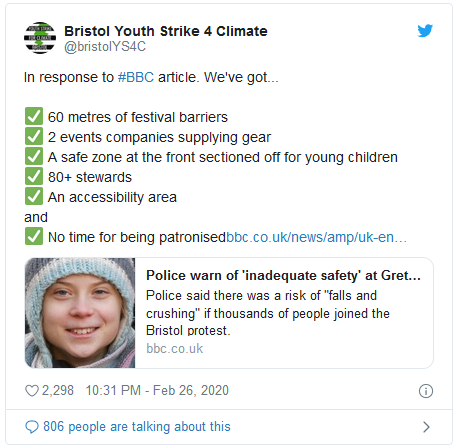Expand conversation with the right chevron arrow
Image resolution: width=459 pixels, height=448 pixels.
coord(426,427)
